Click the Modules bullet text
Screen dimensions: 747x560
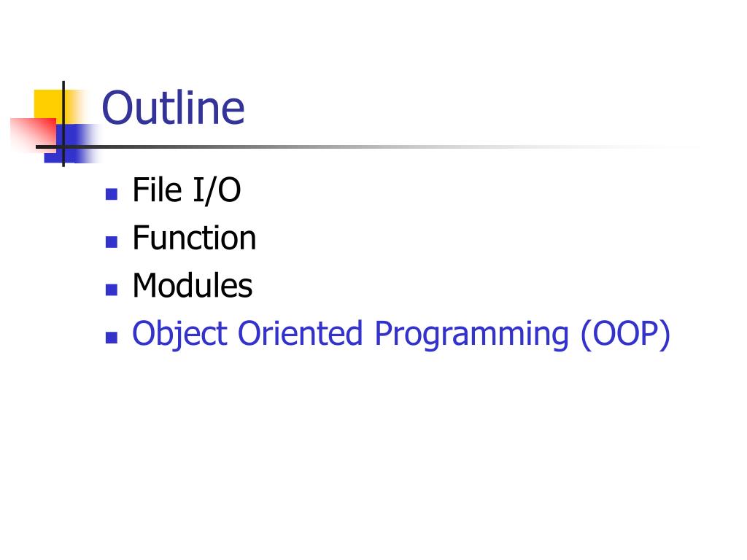coord(193,285)
